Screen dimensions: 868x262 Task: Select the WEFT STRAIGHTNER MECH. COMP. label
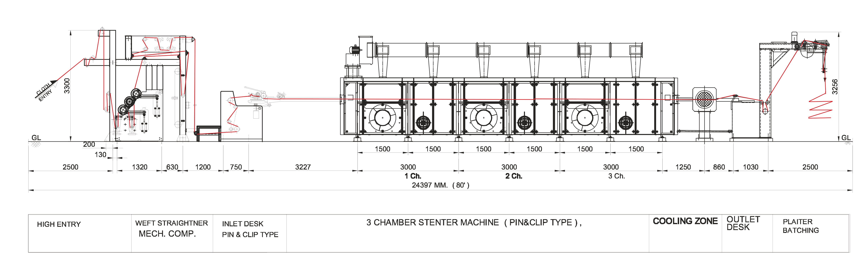click(x=171, y=228)
